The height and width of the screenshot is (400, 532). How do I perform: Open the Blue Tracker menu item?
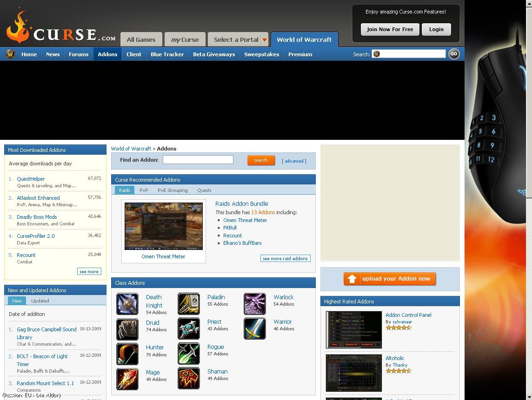[167, 54]
